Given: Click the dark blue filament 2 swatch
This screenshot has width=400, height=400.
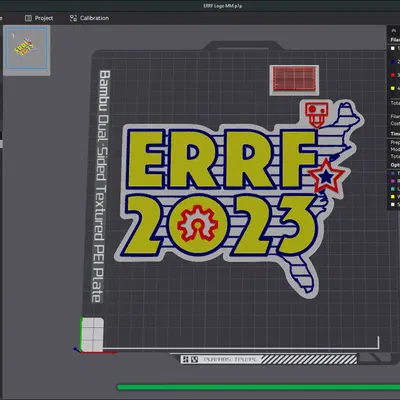Looking at the screenshot, I should pyautogui.click(x=393, y=62).
